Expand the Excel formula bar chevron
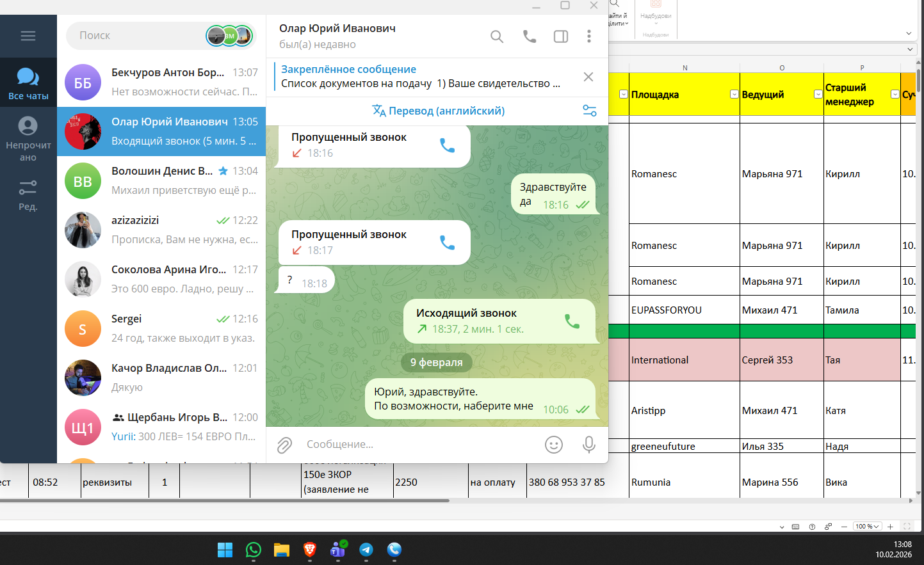The width and height of the screenshot is (924, 565). [x=910, y=49]
